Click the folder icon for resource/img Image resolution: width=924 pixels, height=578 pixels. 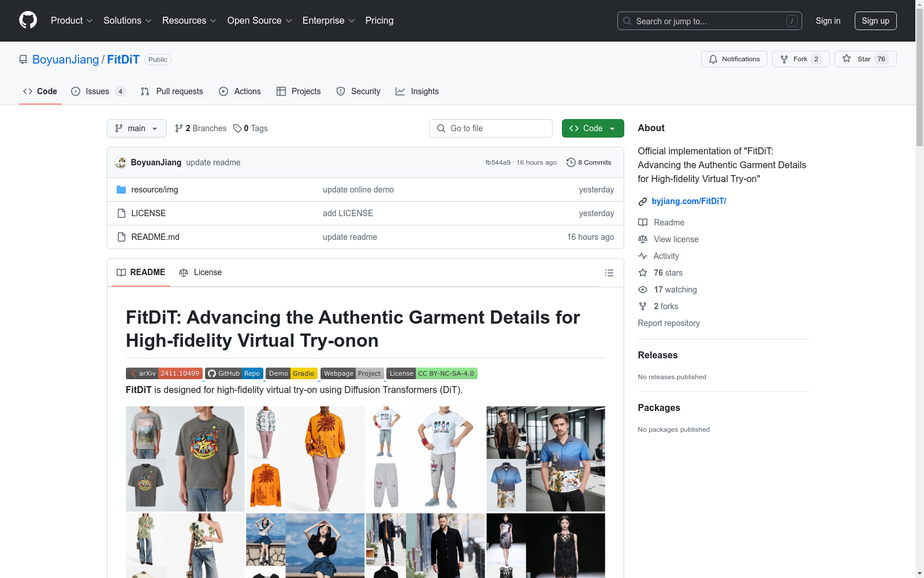click(x=121, y=190)
